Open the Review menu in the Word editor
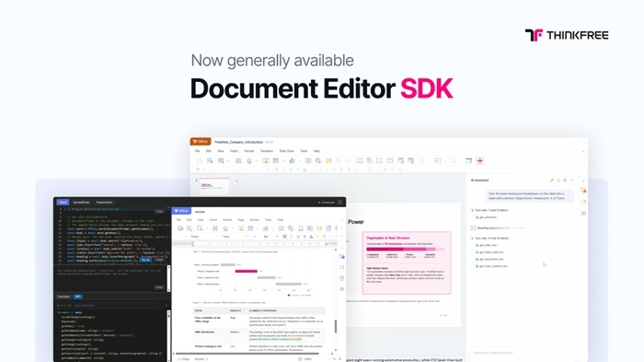Image resolution: width=644 pixels, height=362 pixels. tap(255, 219)
